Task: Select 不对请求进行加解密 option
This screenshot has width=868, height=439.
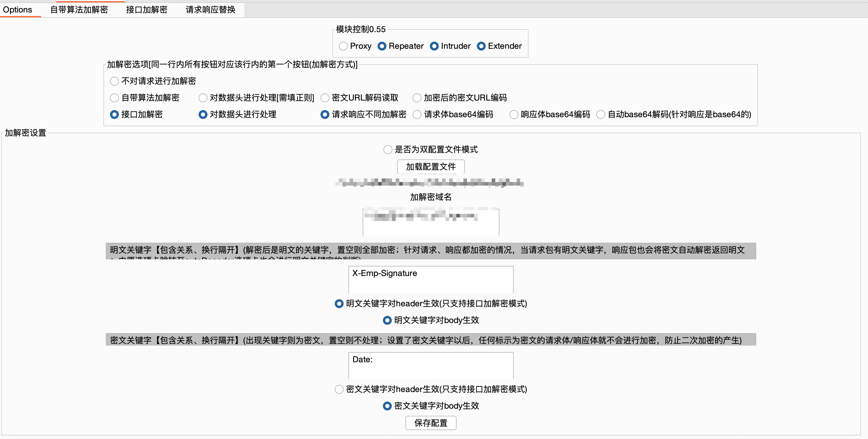Action: pyautogui.click(x=114, y=81)
